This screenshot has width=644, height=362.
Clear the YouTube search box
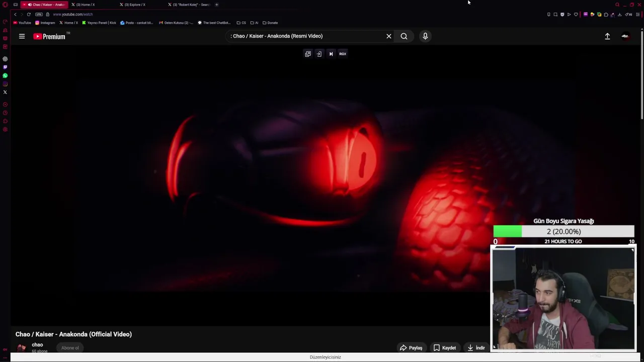coord(388,36)
